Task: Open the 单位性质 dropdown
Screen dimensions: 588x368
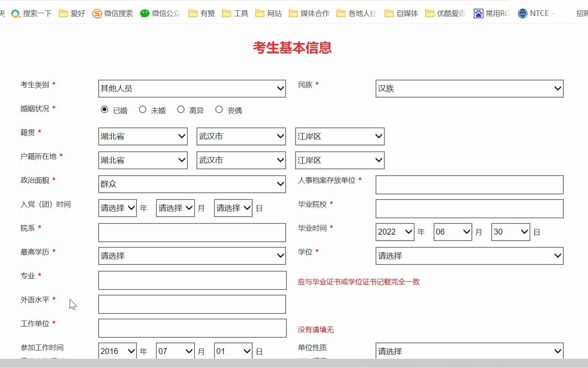Action: click(469, 351)
